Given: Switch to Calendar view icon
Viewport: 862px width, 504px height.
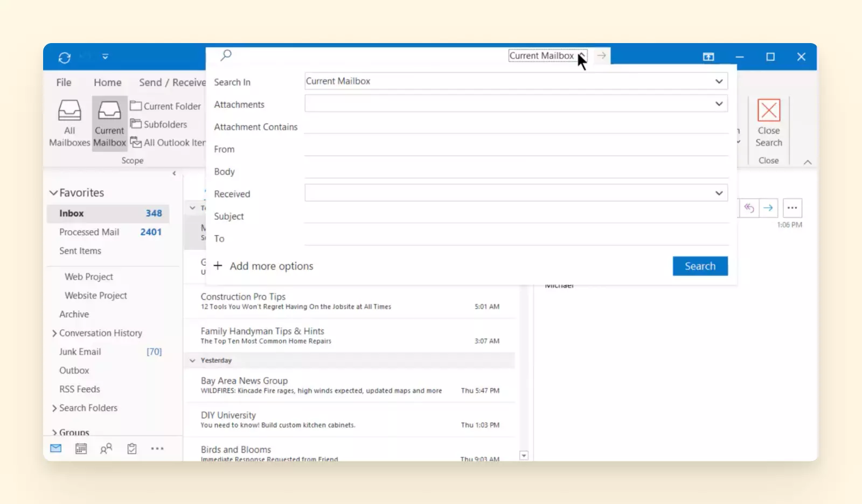Looking at the screenshot, I should [81, 449].
